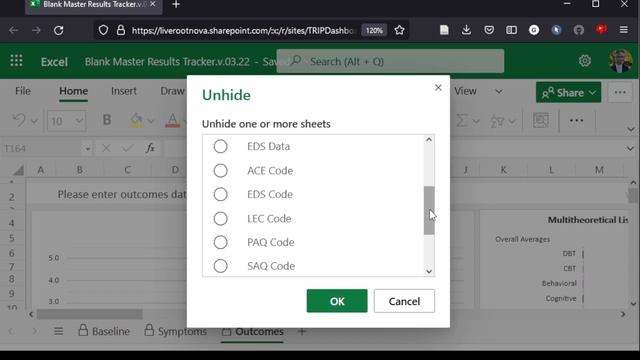
Task: Switch to the Home ribbon tab
Action: pyautogui.click(x=73, y=91)
